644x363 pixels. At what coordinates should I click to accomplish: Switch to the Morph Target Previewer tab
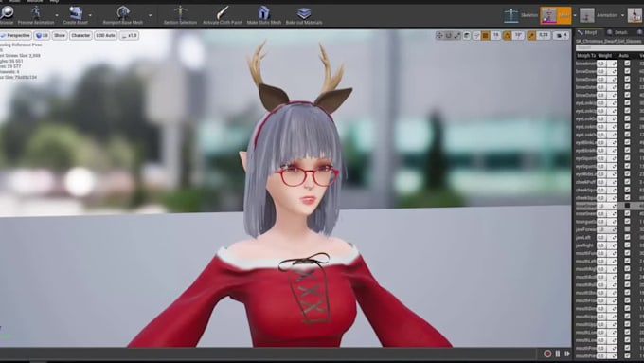pyautogui.click(x=588, y=32)
